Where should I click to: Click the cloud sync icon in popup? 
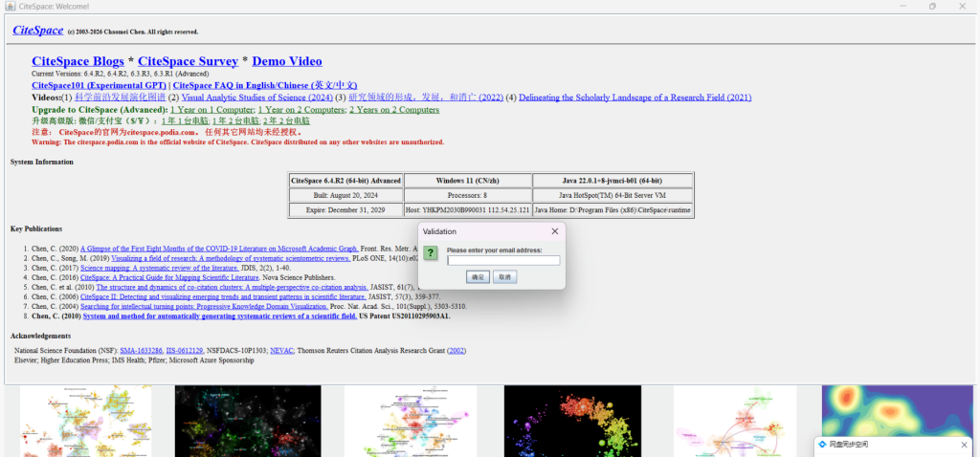point(821,445)
